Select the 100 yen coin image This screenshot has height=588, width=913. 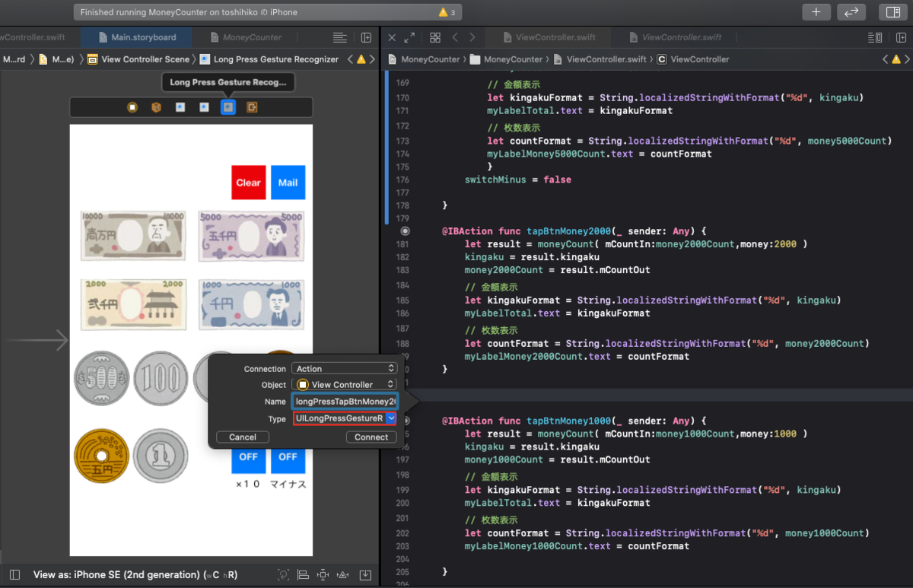161,378
